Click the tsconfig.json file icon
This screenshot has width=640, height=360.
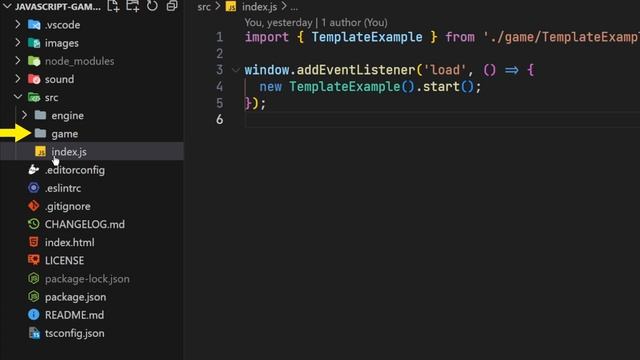tap(34, 333)
